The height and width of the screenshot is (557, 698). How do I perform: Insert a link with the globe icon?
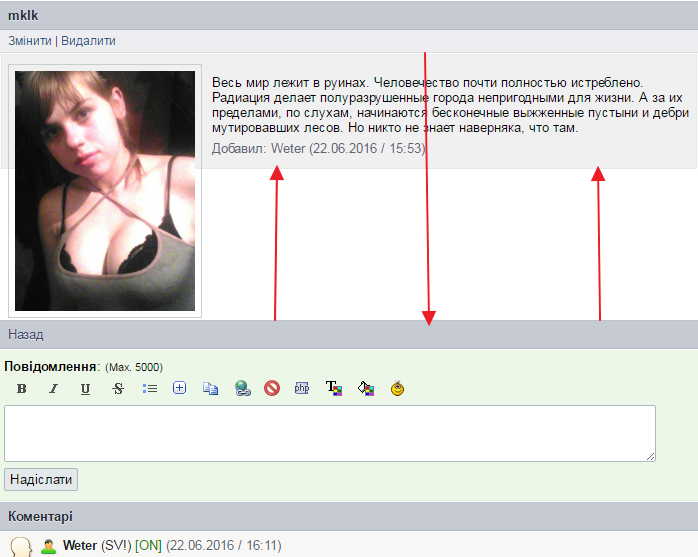pos(243,389)
